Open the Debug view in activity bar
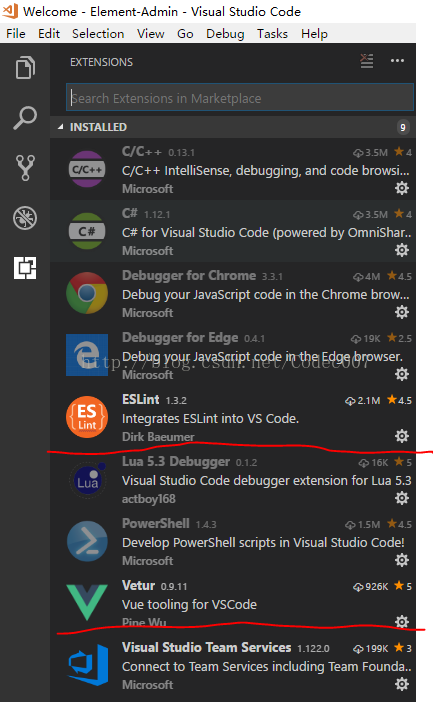 [25, 218]
